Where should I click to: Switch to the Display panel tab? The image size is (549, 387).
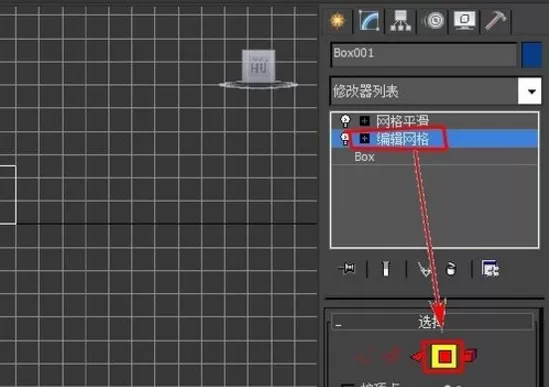[x=464, y=21]
